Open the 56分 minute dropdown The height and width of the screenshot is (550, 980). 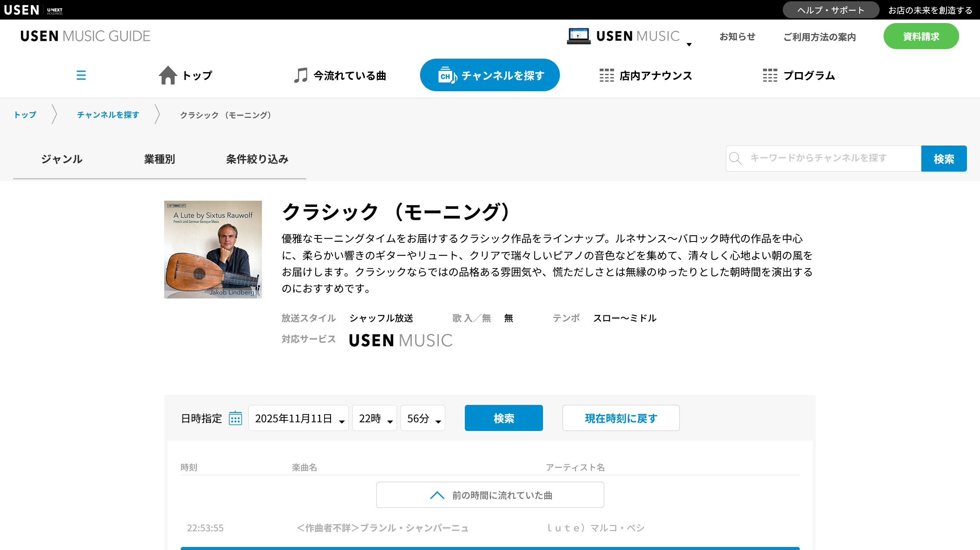[x=423, y=418]
